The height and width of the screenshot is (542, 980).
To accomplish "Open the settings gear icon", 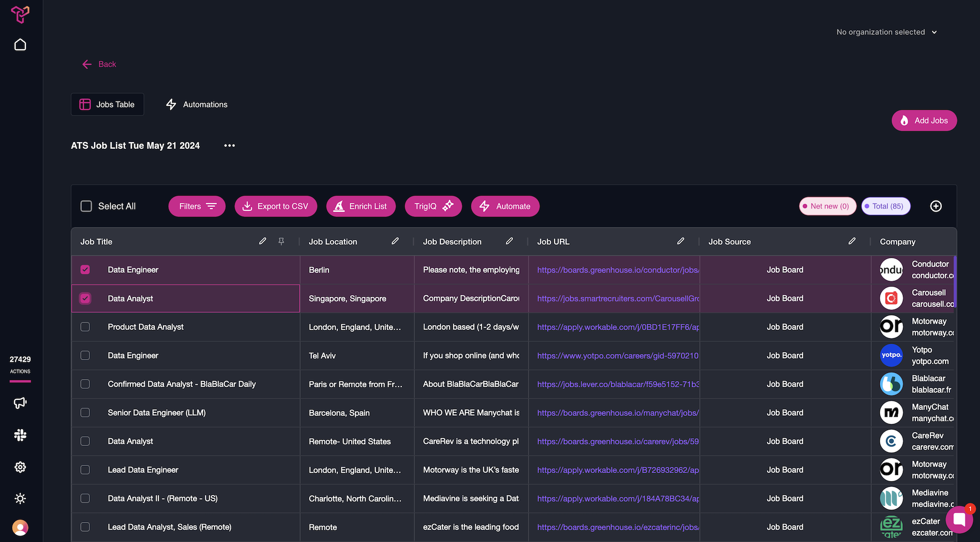I will (20, 467).
